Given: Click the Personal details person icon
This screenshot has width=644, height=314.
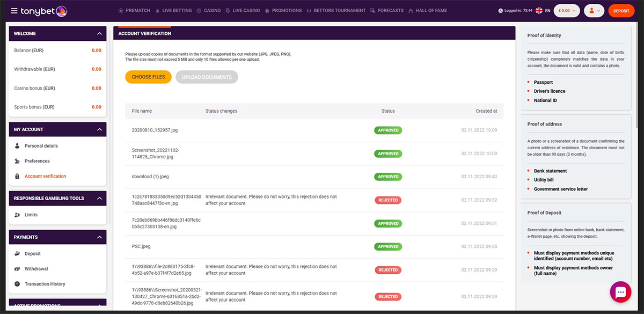Looking at the screenshot, I should click(17, 146).
